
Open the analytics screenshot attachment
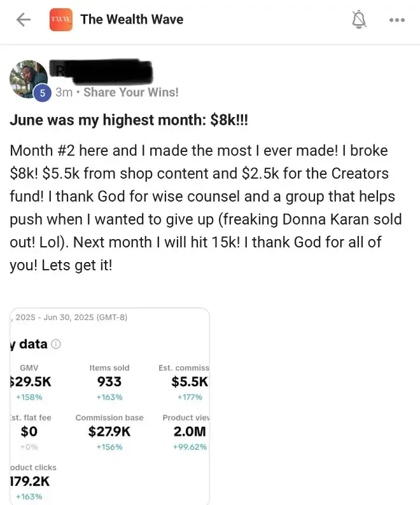(109, 407)
